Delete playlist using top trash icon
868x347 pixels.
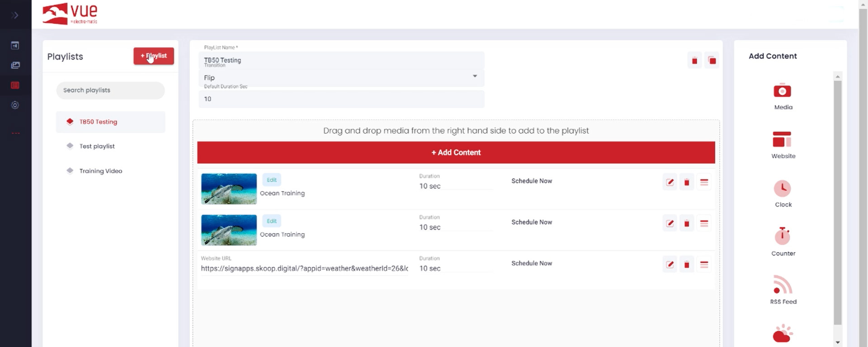(694, 61)
